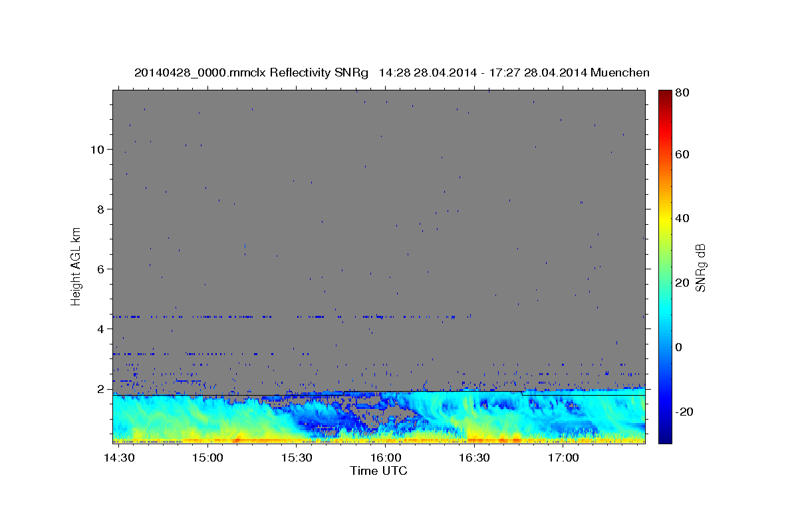Click the 'SNRg dB' colorbar label
Viewport: 798px width, 532px height.
(x=700, y=267)
